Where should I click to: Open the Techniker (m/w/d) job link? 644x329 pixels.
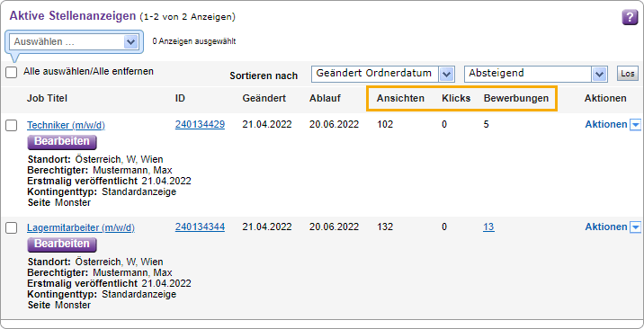pos(67,125)
